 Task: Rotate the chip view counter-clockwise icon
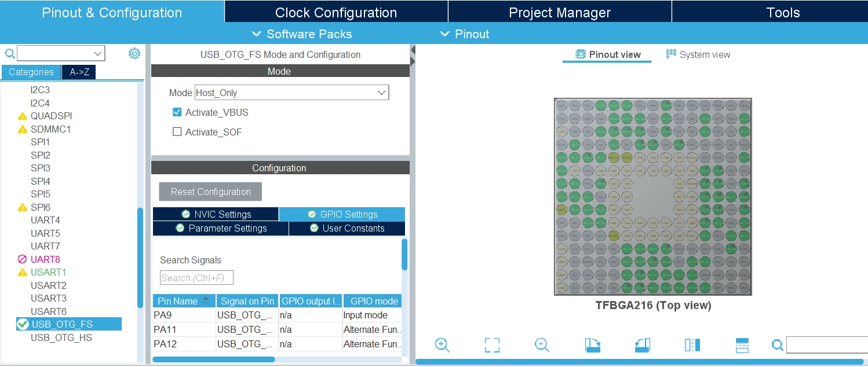tap(643, 345)
